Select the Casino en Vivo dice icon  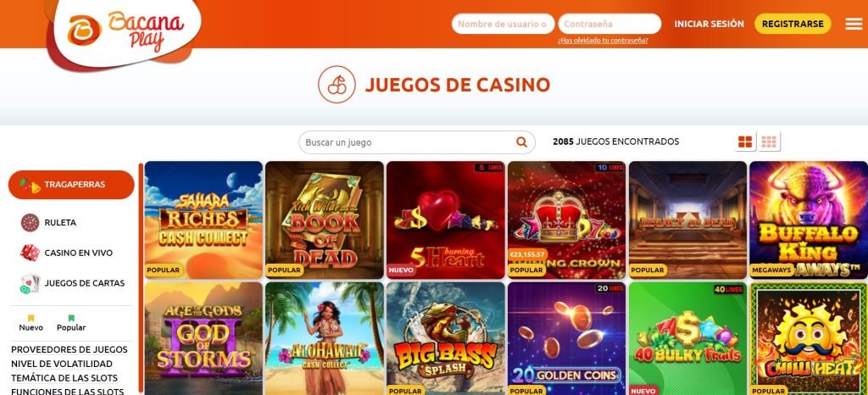pyautogui.click(x=30, y=253)
